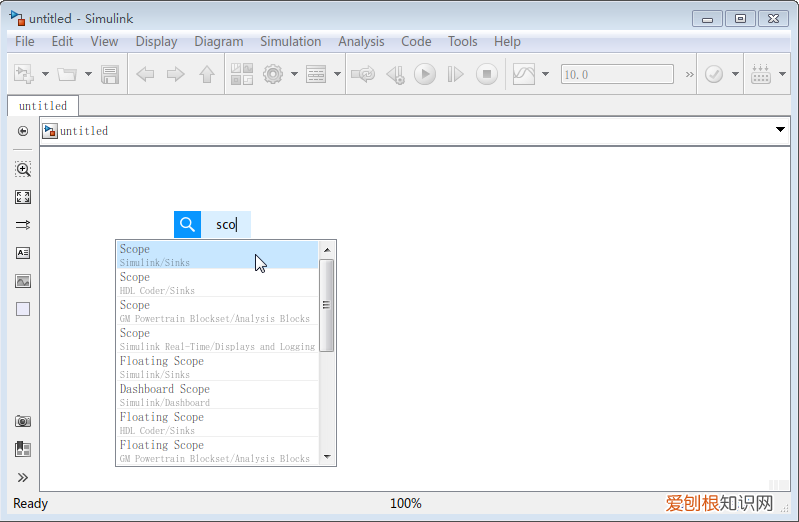This screenshot has width=799, height=522.
Task: Select the Annotation text tool icon
Action: (23, 253)
